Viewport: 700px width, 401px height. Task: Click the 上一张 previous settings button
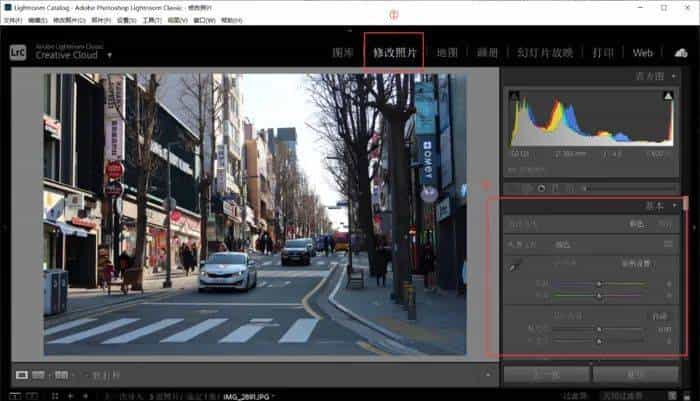tap(545, 373)
